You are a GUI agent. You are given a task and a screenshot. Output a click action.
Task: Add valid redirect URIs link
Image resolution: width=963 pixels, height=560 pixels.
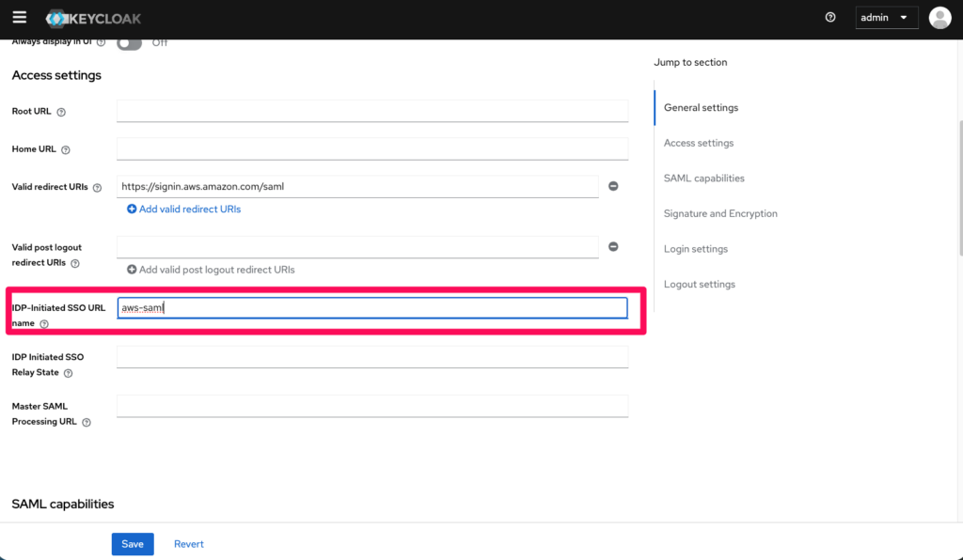184,210
